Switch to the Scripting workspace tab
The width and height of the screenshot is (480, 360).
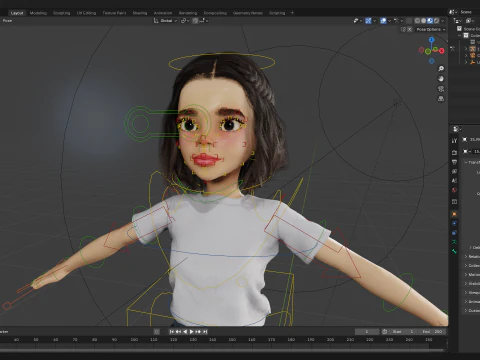point(277,13)
